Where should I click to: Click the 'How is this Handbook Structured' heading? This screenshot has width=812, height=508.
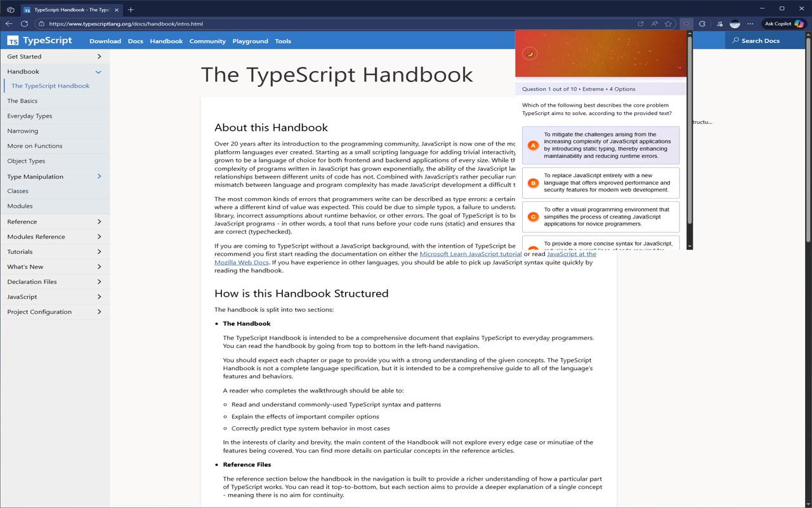pos(301,293)
